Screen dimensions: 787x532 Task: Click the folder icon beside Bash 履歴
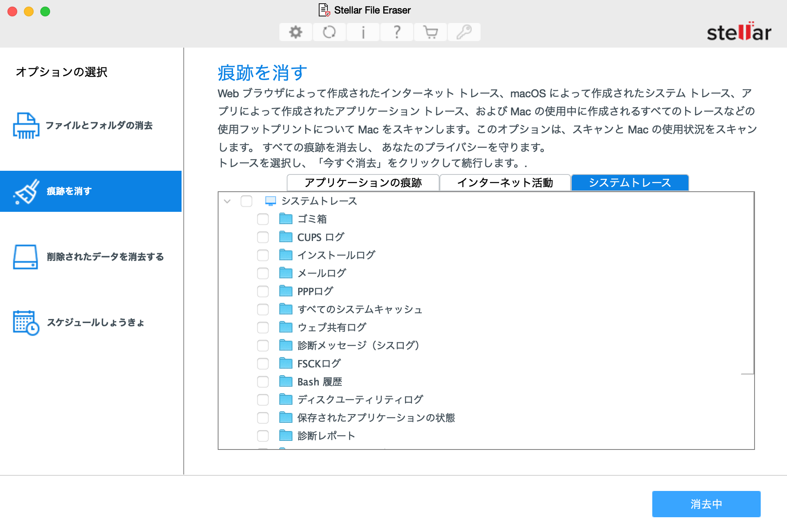[286, 381]
